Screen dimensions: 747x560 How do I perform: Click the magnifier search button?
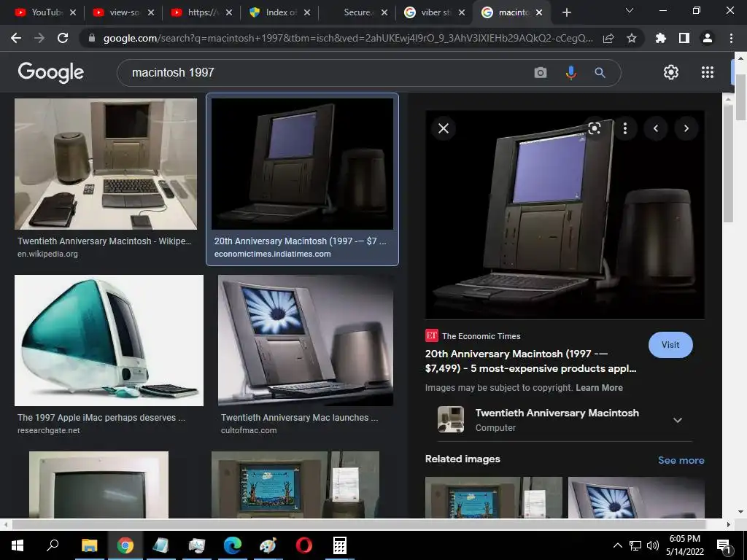click(x=600, y=72)
